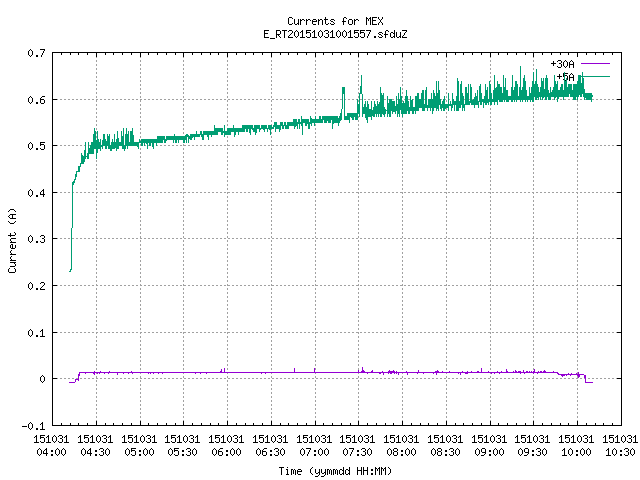Click the y-axis tick value 0.4

[x=36, y=193]
